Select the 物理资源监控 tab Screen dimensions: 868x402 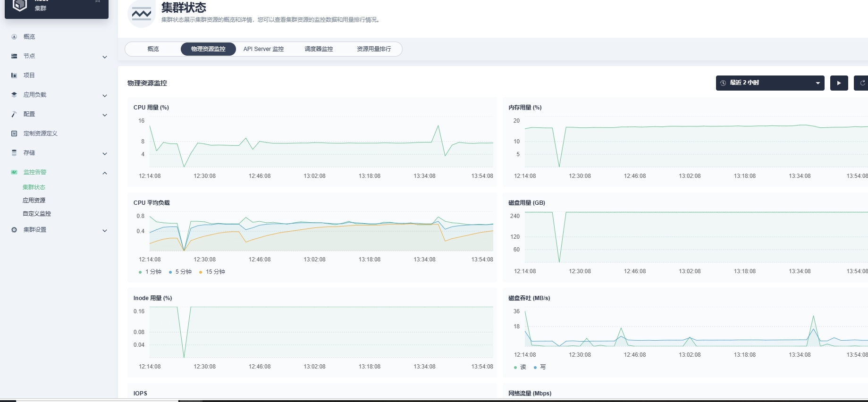[208, 49]
